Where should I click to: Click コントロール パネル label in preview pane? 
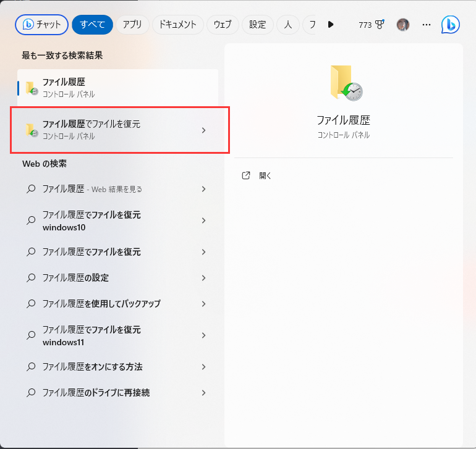click(x=343, y=135)
